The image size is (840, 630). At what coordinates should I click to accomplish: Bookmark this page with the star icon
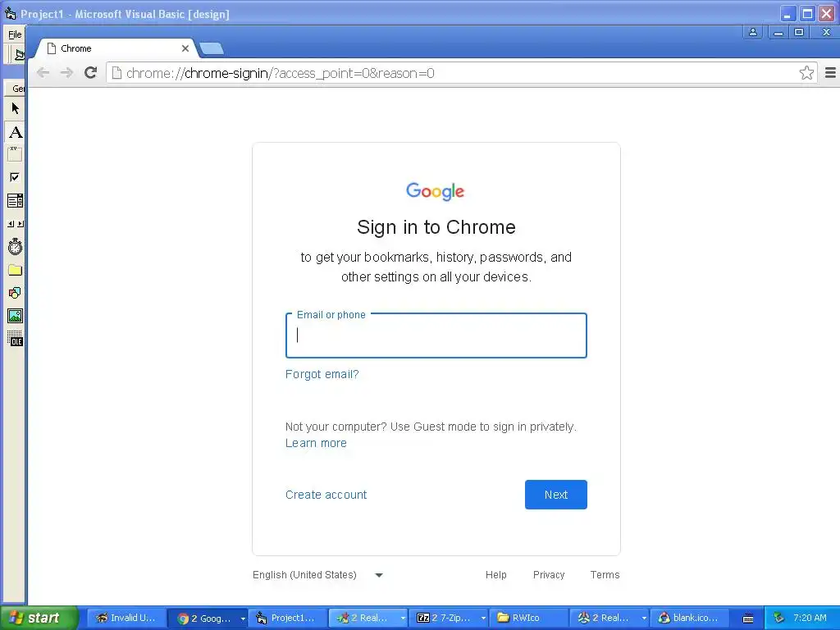click(x=806, y=73)
